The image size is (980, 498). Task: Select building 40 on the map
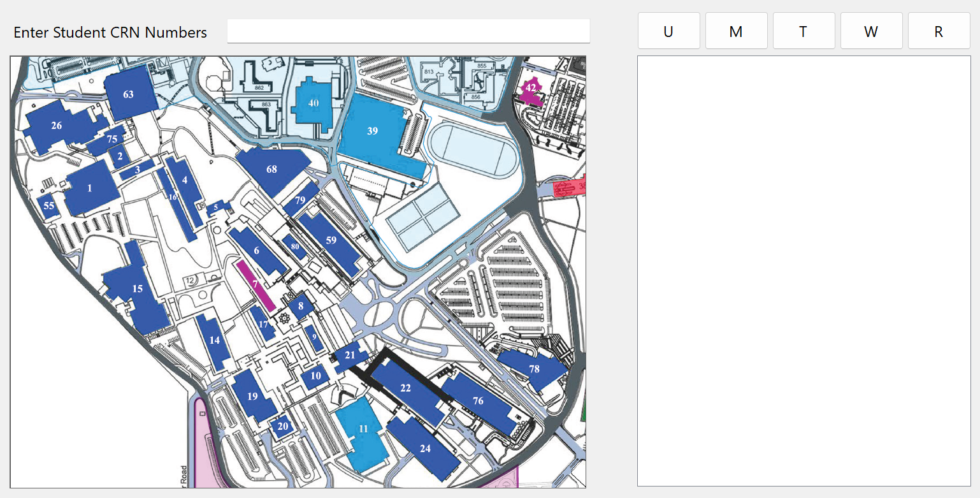313,103
